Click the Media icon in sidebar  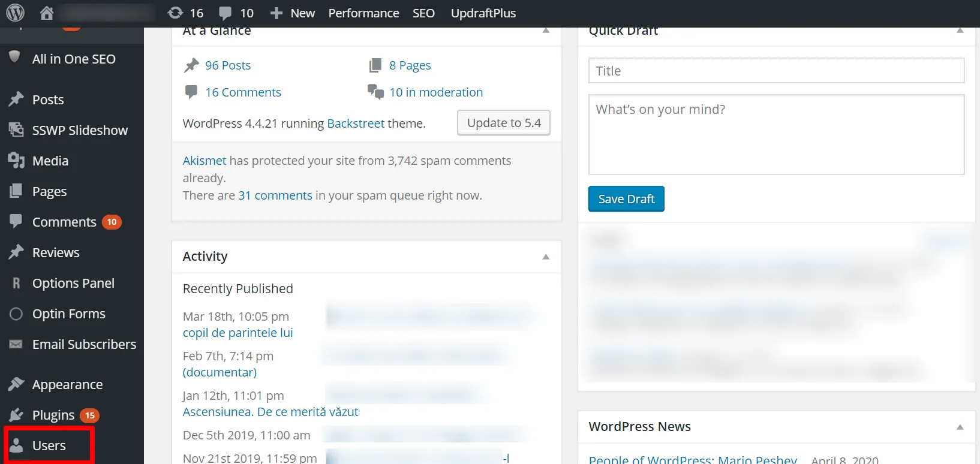16,160
